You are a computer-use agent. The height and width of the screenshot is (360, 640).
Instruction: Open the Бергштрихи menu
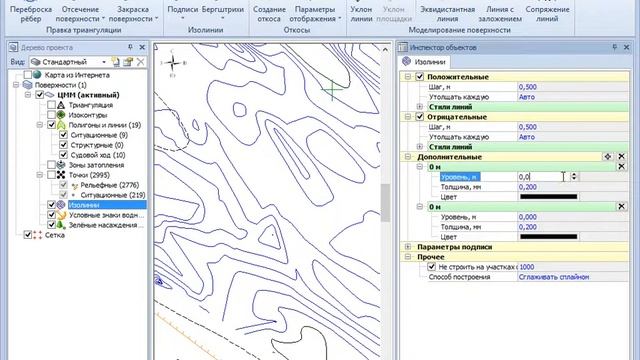[x=222, y=13]
